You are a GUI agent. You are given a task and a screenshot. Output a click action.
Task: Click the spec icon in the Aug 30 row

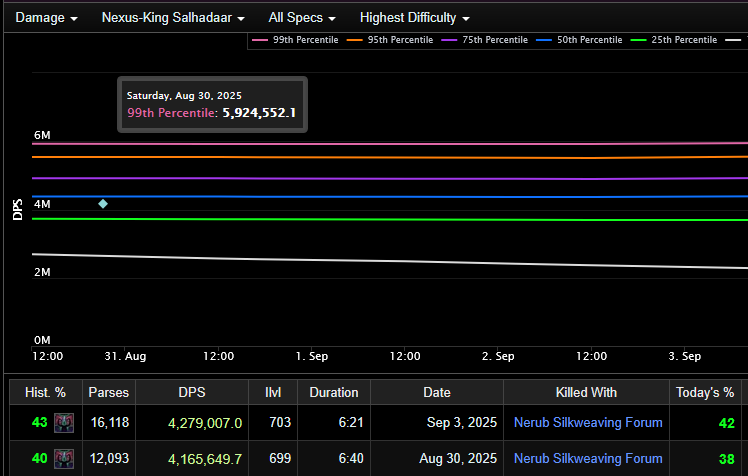coord(64,459)
